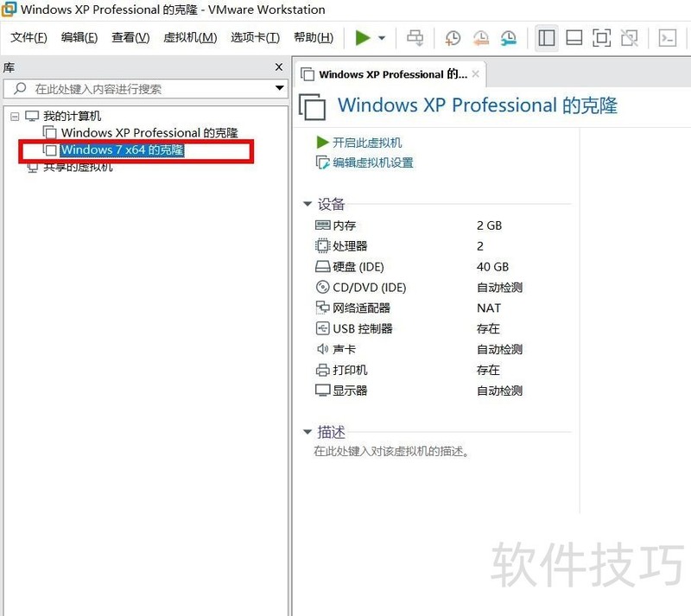Open the library search filter dropdown arrow
Image resolution: width=691 pixels, height=616 pixels.
(279, 89)
